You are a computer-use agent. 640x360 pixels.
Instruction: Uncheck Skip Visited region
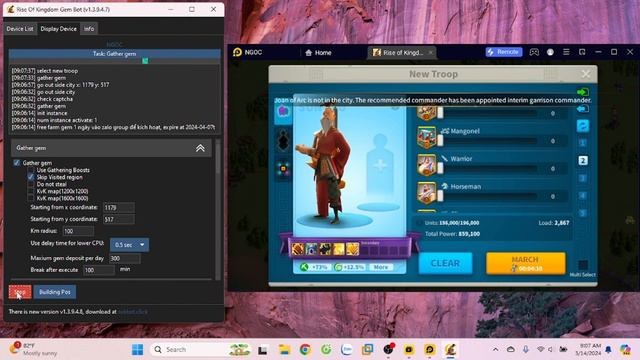(x=31, y=177)
